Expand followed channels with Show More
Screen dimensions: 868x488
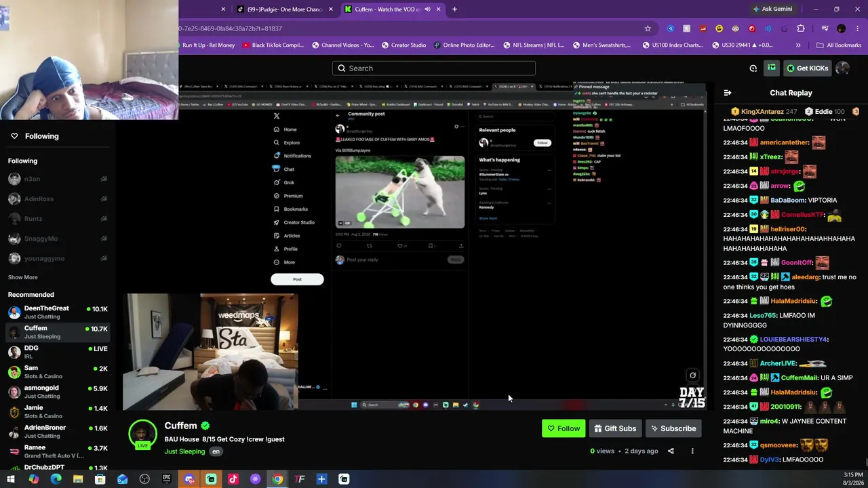coord(22,277)
